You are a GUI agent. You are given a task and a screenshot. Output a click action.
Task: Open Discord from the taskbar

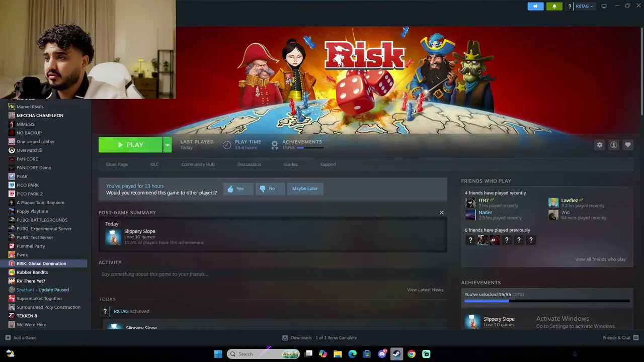coord(382,354)
